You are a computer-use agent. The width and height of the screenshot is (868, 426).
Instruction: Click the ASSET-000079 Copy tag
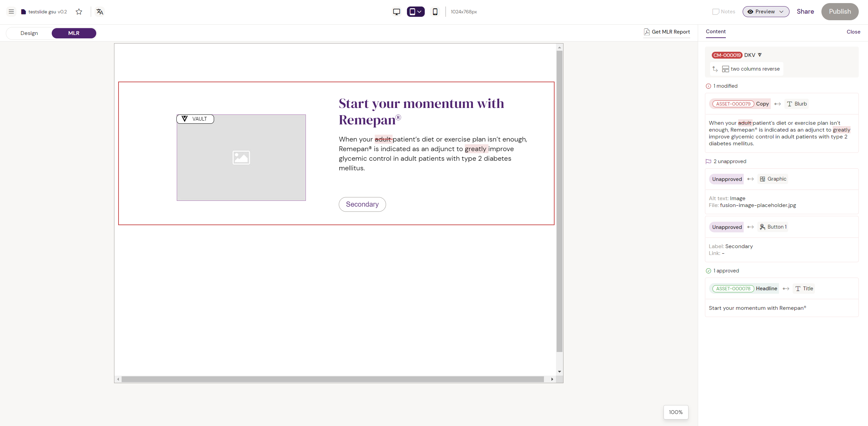point(740,104)
